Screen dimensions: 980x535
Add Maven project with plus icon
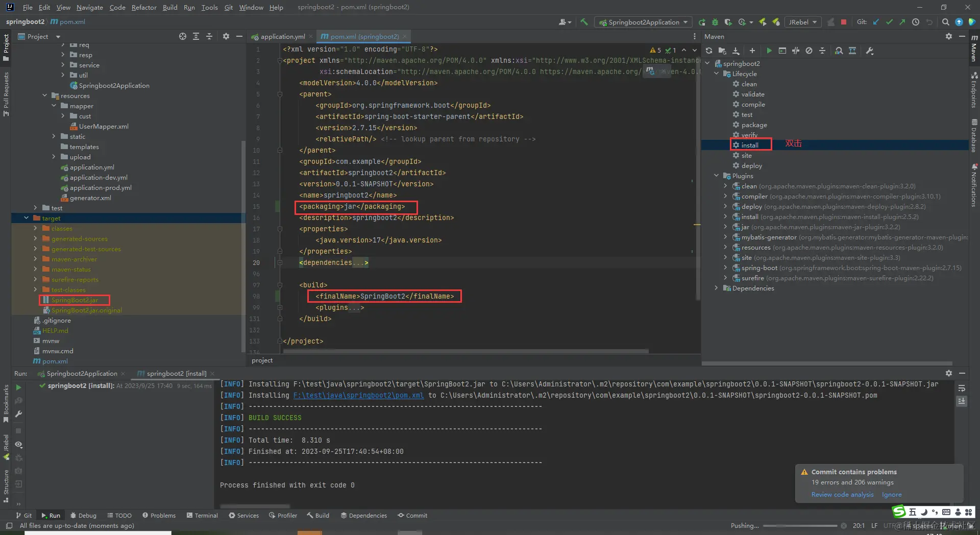pos(752,51)
